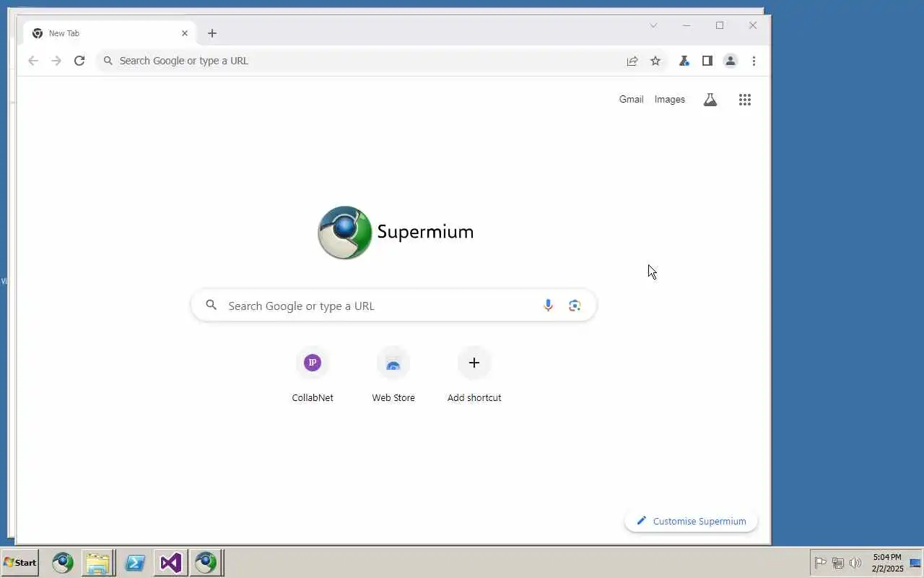Launch Supermium from first taskbar icon

click(63, 563)
